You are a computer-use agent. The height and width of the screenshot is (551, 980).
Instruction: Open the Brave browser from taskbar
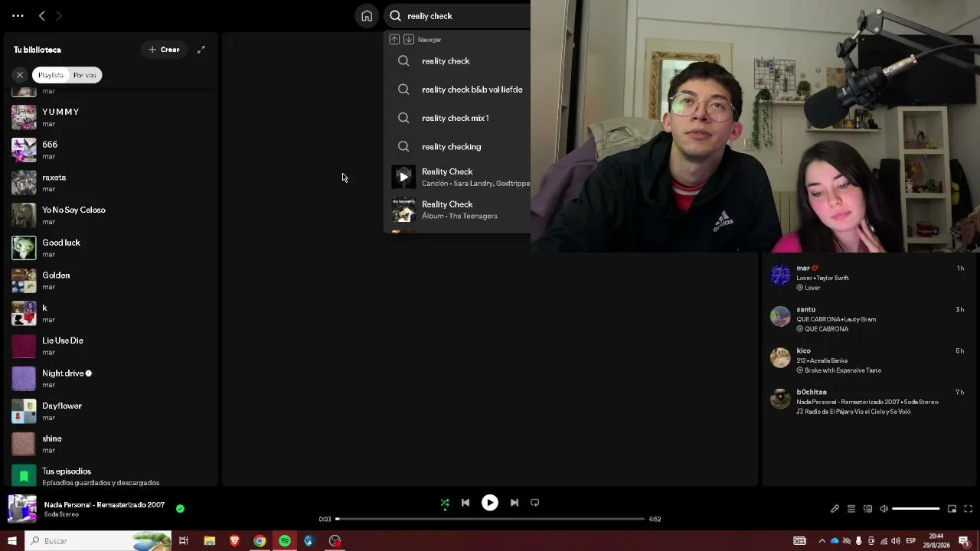[234, 541]
